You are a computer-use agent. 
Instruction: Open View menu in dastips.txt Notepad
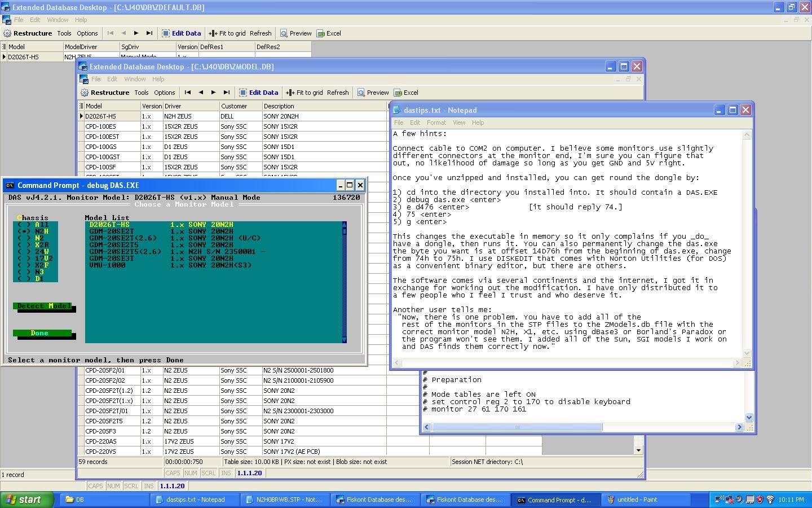point(459,122)
